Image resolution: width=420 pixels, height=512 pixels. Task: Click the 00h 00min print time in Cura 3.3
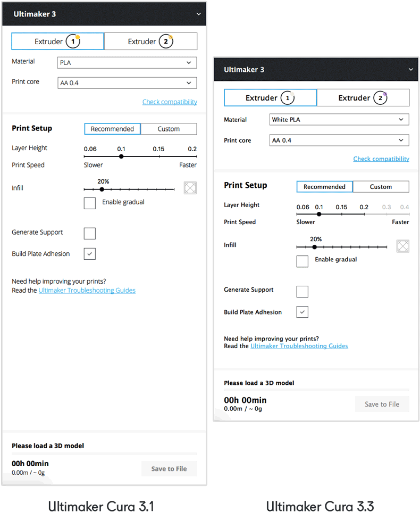(x=245, y=400)
